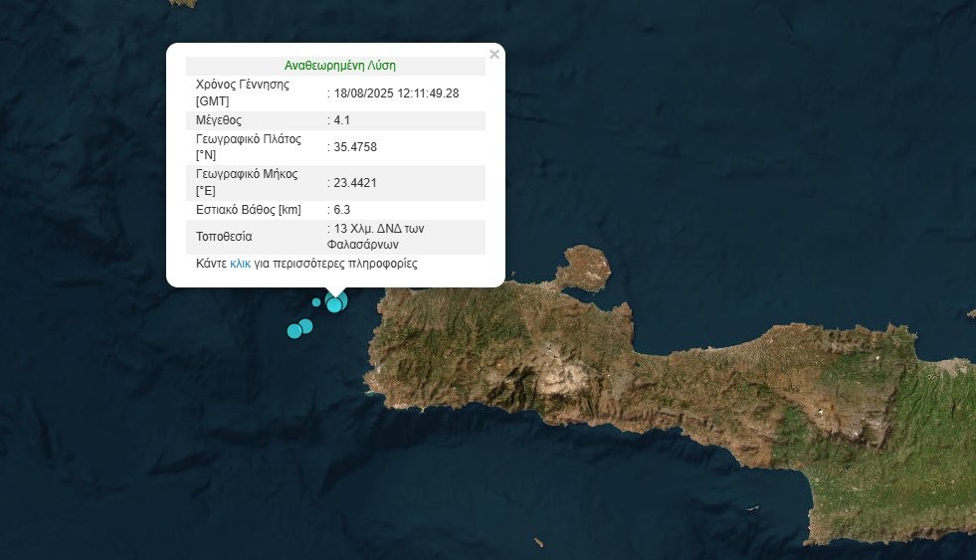Click the large earthquake circle under popup pointer
The image size is (976, 560).
coord(340,297)
